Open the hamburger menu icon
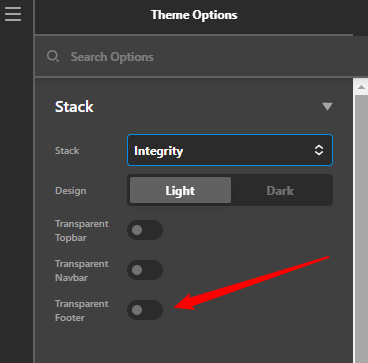This screenshot has width=368, height=363. point(13,14)
